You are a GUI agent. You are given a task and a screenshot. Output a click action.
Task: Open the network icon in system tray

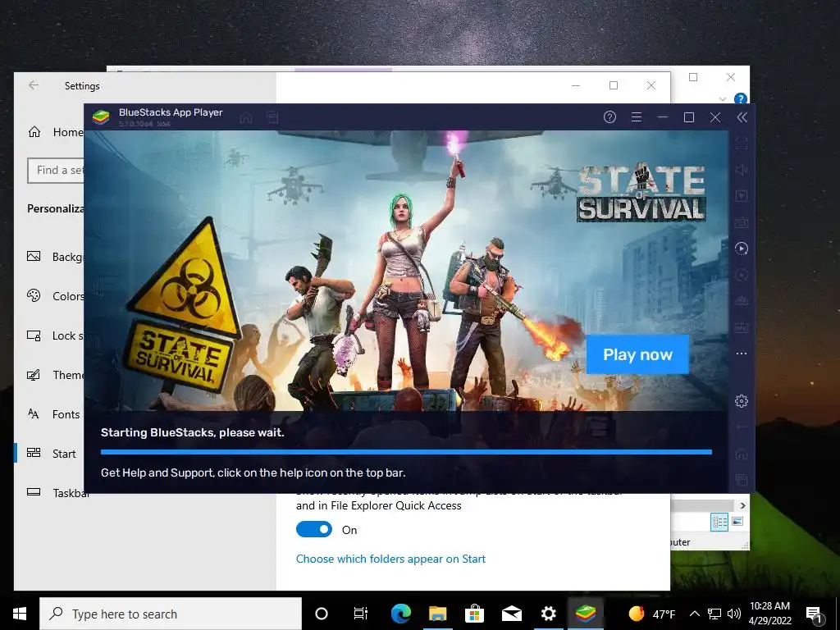point(714,614)
